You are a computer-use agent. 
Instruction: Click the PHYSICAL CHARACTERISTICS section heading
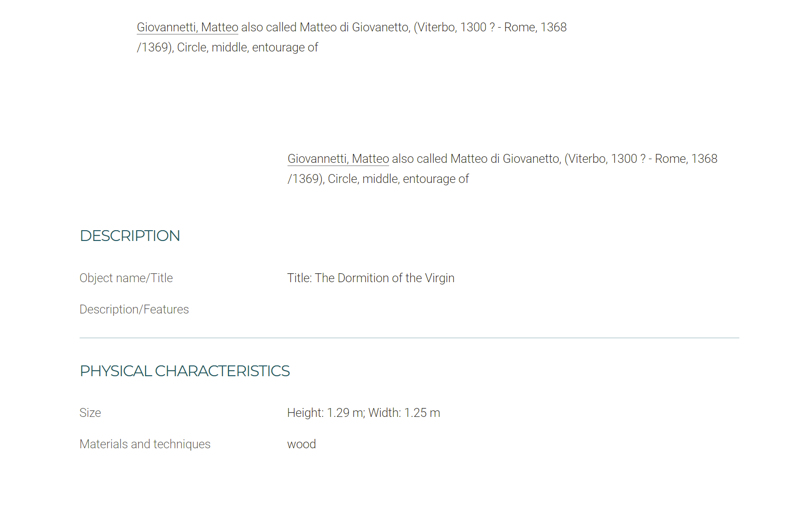(184, 371)
